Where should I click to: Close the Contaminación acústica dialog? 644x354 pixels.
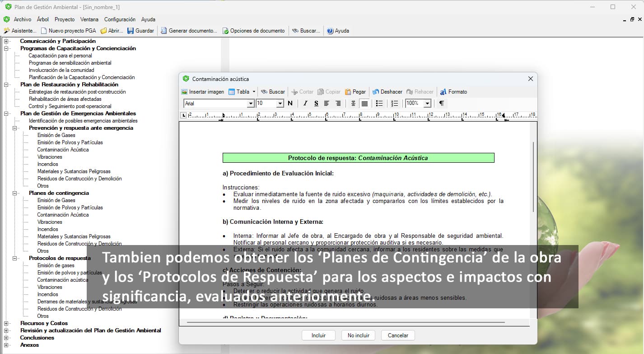(531, 79)
